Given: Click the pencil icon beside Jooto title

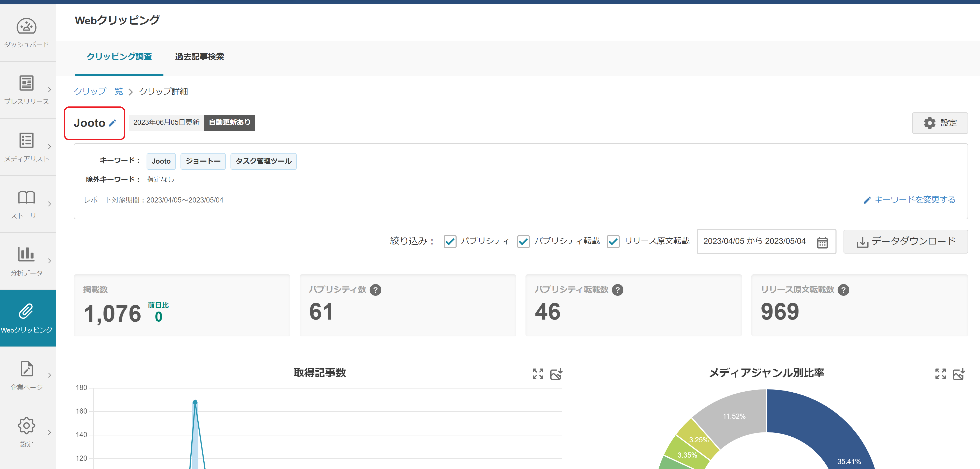Looking at the screenshot, I should point(112,123).
